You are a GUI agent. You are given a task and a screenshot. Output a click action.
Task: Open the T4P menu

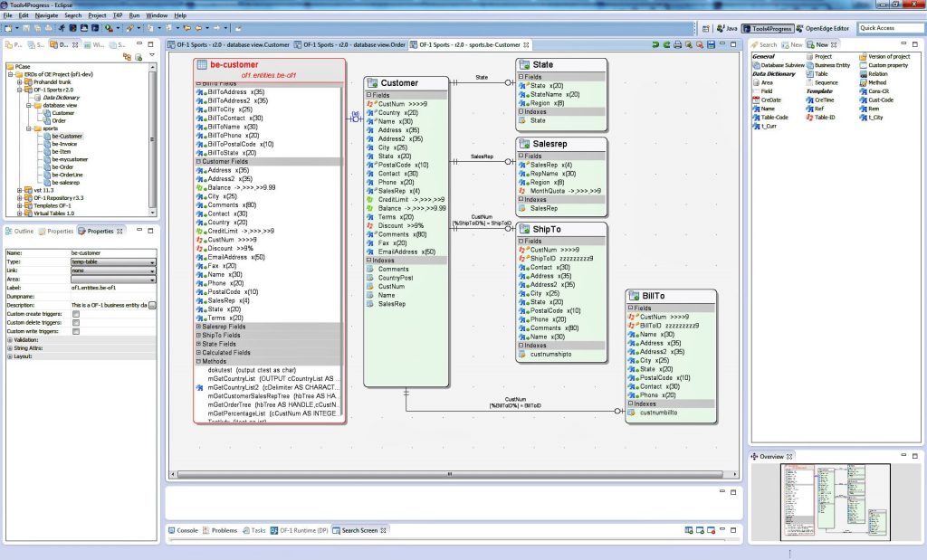point(117,14)
